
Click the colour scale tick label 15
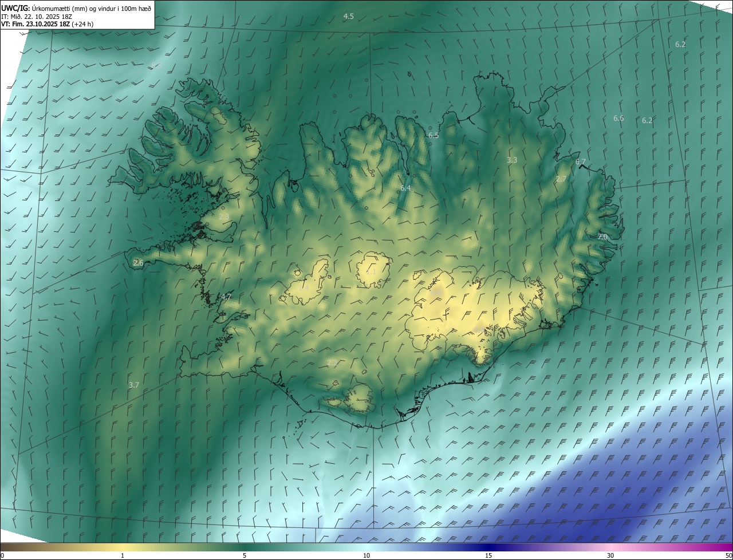pos(488,555)
